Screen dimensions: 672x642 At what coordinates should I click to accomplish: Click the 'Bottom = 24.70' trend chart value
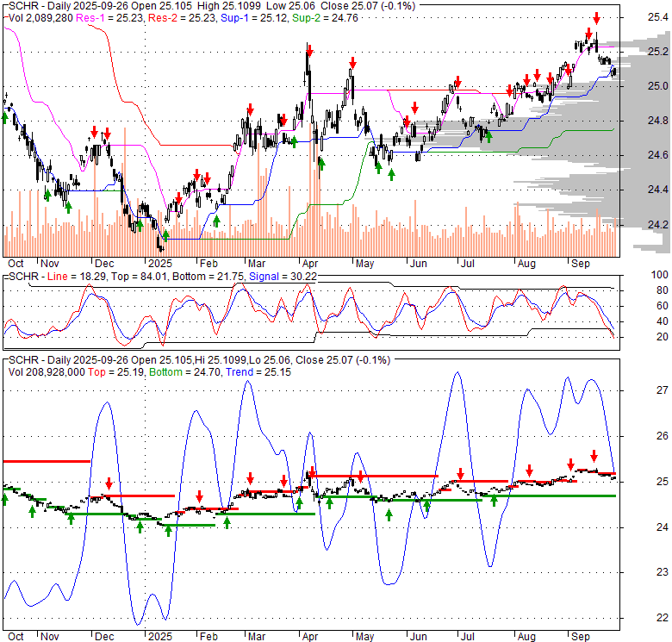[x=185, y=372]
